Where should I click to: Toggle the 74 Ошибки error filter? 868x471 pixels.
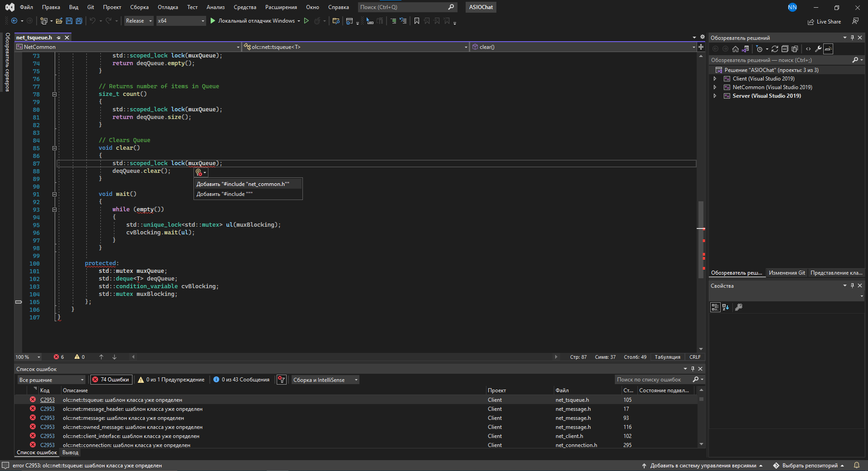(x=111, y=380)
